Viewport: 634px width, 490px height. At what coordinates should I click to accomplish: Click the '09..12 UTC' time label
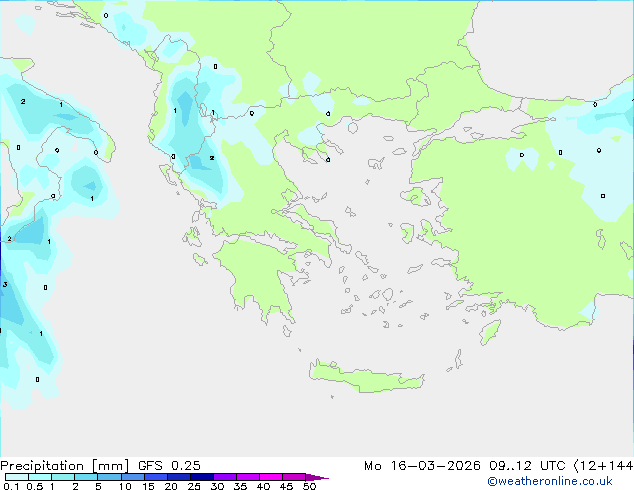(x=527, y=466)
